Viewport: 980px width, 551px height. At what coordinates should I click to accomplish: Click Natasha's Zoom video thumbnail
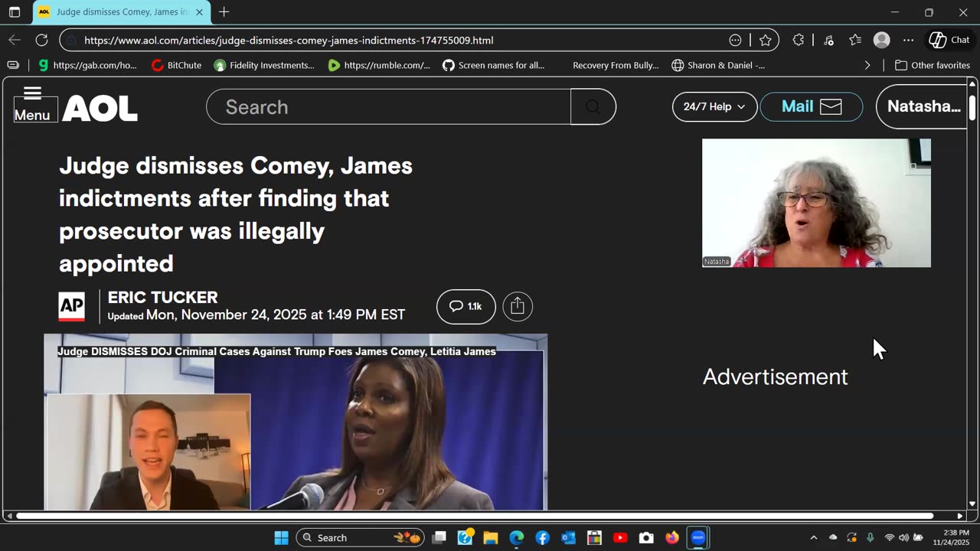(x=816, y=203)
